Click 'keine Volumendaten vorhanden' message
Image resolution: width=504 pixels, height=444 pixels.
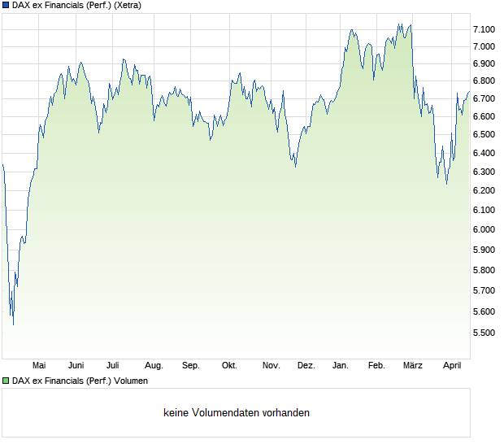[x=237, y=413]
